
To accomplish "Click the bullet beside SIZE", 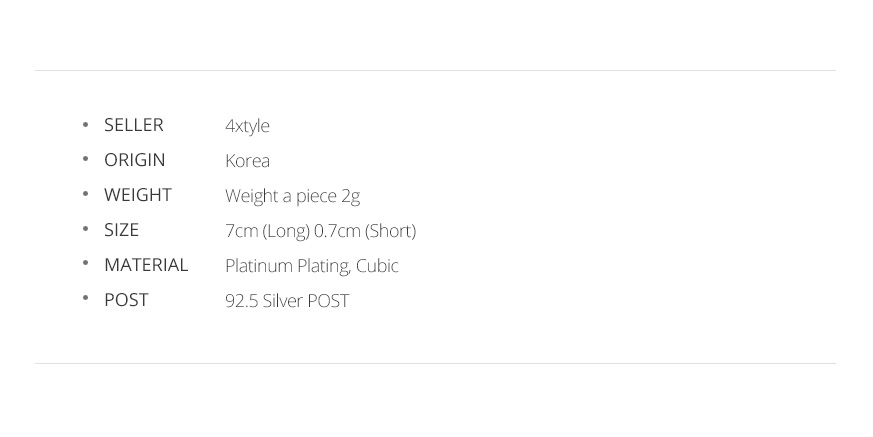I will coord(85,229).
